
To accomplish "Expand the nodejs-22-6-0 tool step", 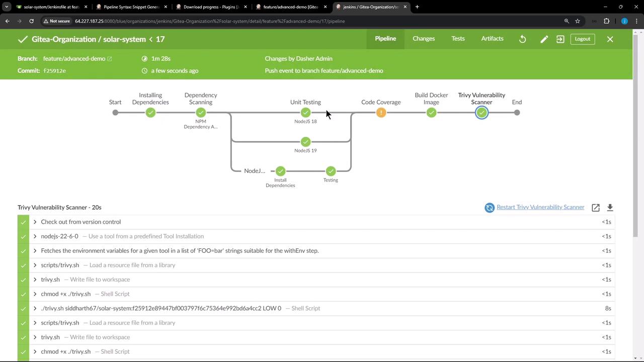I will pyautogui.click(x=35, y=236).
